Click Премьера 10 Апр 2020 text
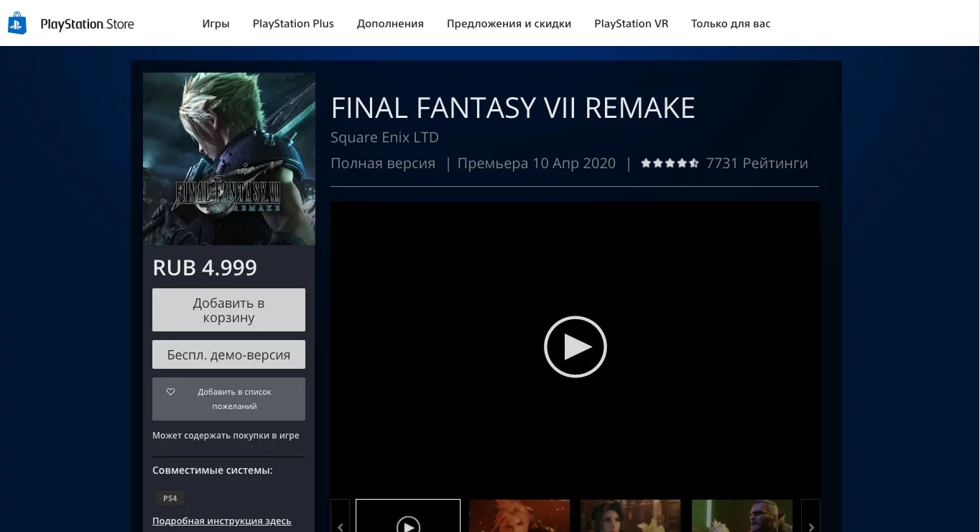Viewport: 980px width, 532px height. 537,163
